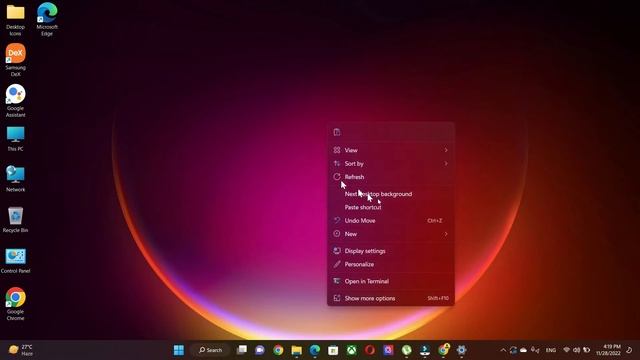Choose Paste shortcut in context menu
This screenshot has width=640, height=360.
pos(391,207)
